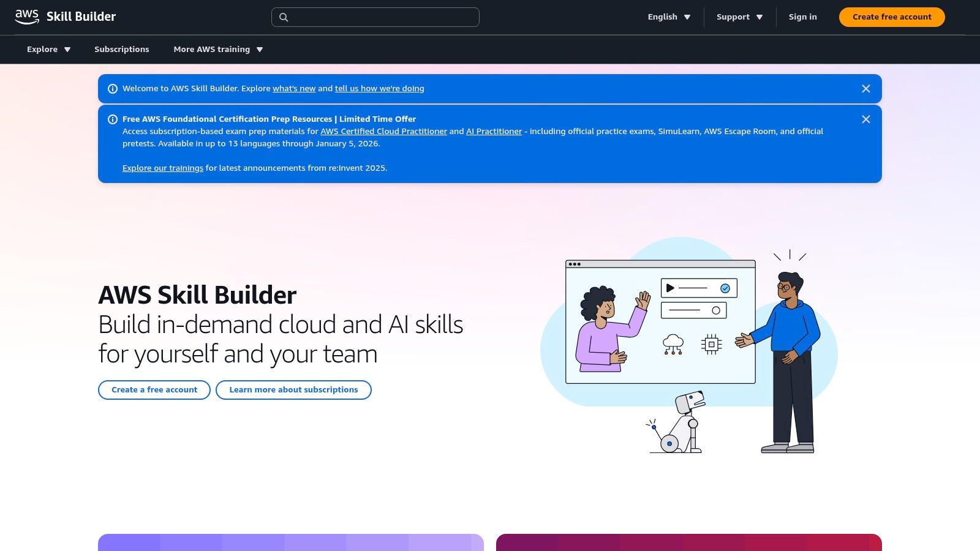Screen dimensions: 980x551
Task: Click the info icon on the certification offer banner
Action: (x=113, y=119)
